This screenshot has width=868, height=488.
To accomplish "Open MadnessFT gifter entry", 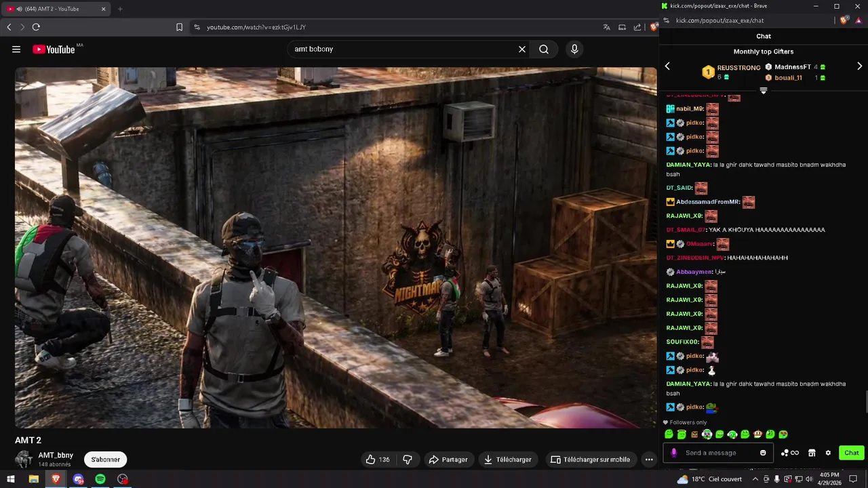I will [795, 67].
